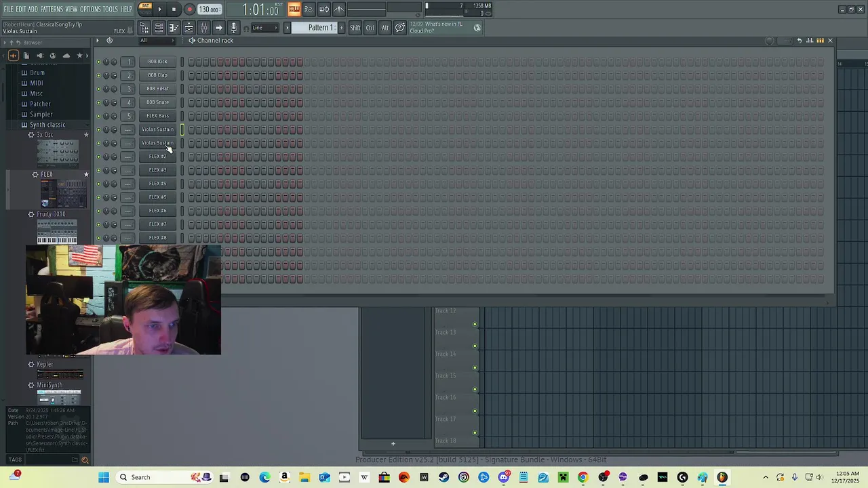Click the 808 Snare volume knob

(114, 102)
